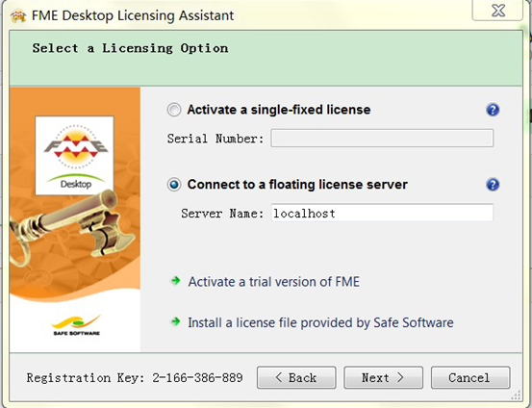Viewport: 532px width, 408px height.
Task: Click green arrow beside Install a license file
Action: tap(176, 321)
